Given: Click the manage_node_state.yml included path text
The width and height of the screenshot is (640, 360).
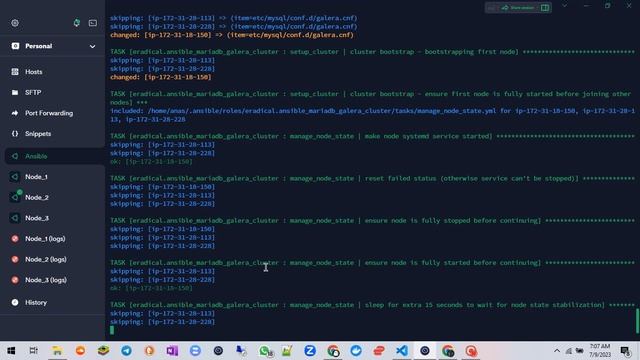Looking at the screenshot, I should pyautogui.click(x=322, y=111).
